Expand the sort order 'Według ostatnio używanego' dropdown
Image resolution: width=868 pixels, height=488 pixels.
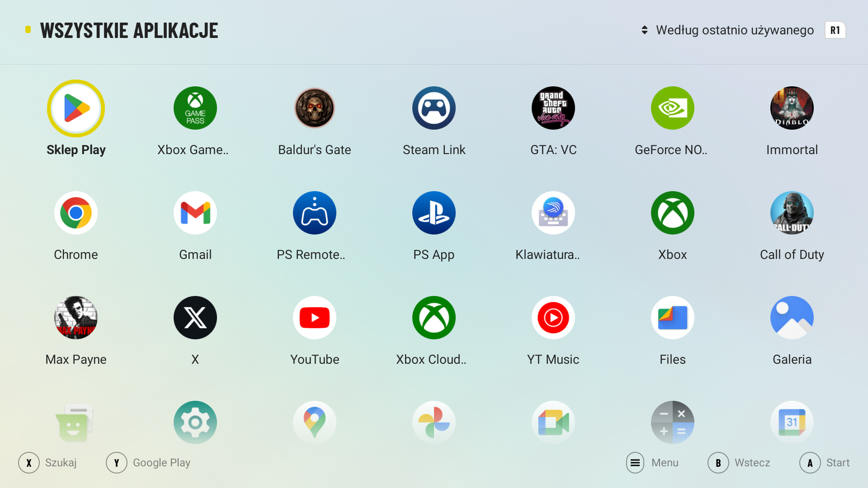coord(728,30)
